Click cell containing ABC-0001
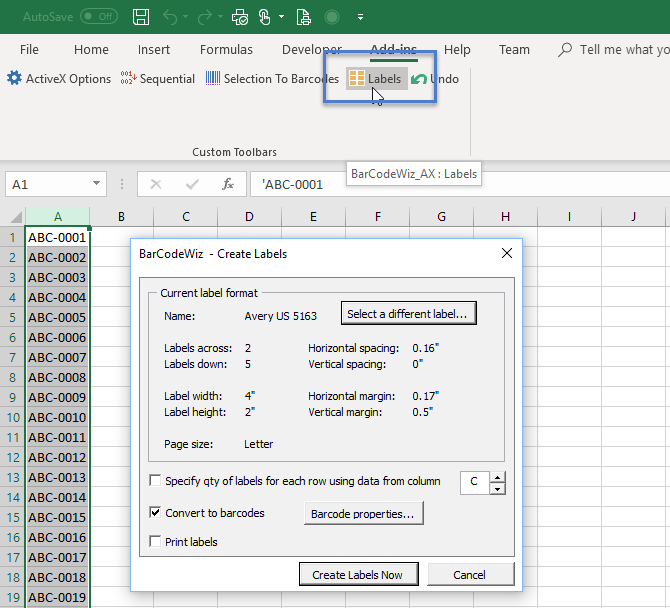Screen dimensions: 670x608 [x=57, y=237]
